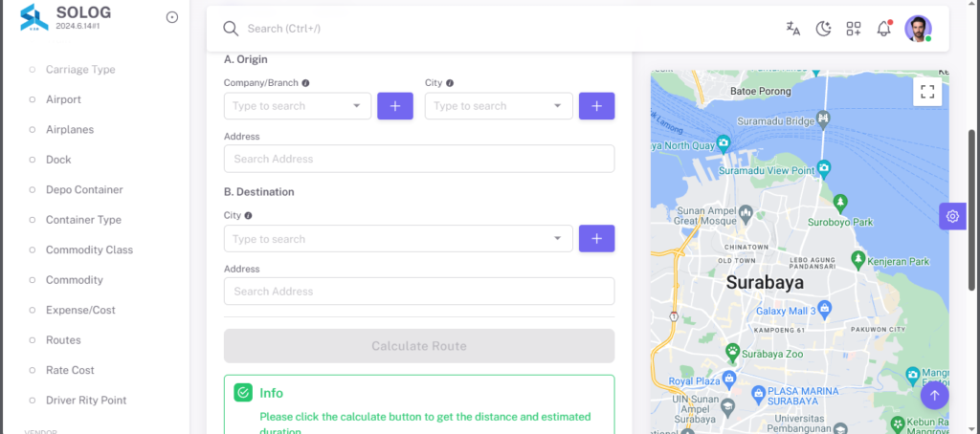Open Depo Container menu item
The height and width of the screenshot is (434, 980).
tap(84, 189)
